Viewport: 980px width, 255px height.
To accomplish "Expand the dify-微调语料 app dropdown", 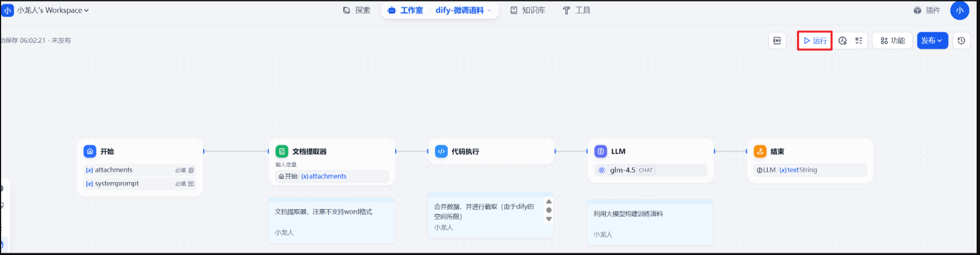I will [x=463, y=10].
